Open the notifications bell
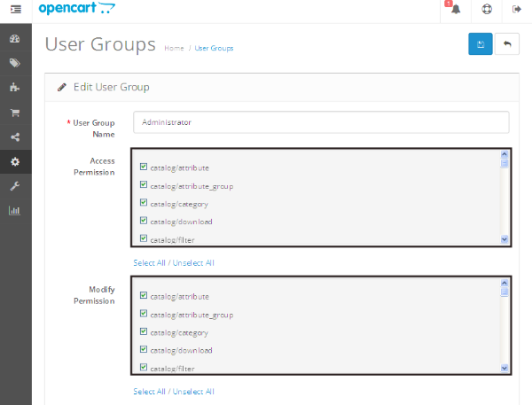Screen dimensions: 532x405 click(x=455, y=10)
